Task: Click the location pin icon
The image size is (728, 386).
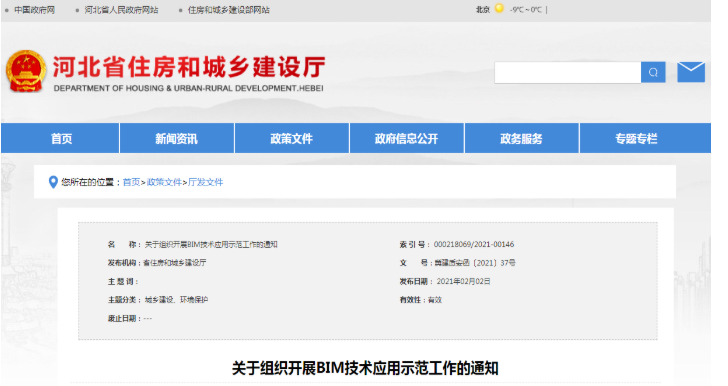Action: (x=53, y=182)
